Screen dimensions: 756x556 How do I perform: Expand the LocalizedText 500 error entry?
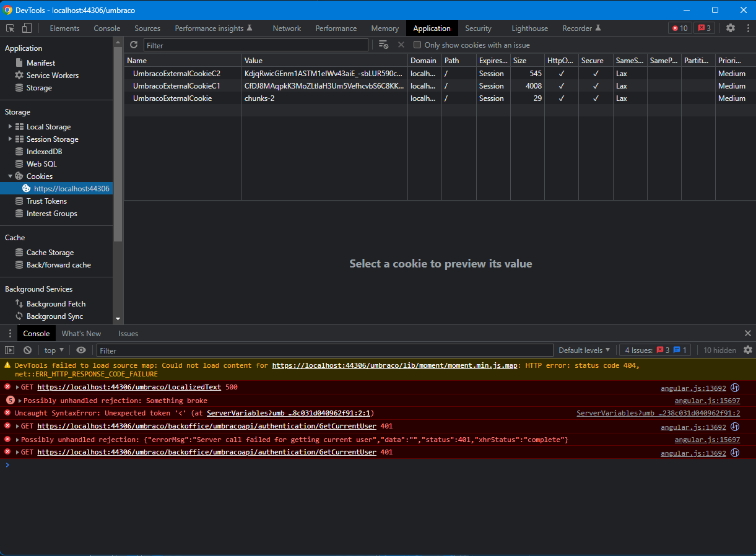click(x=18, y=387)
